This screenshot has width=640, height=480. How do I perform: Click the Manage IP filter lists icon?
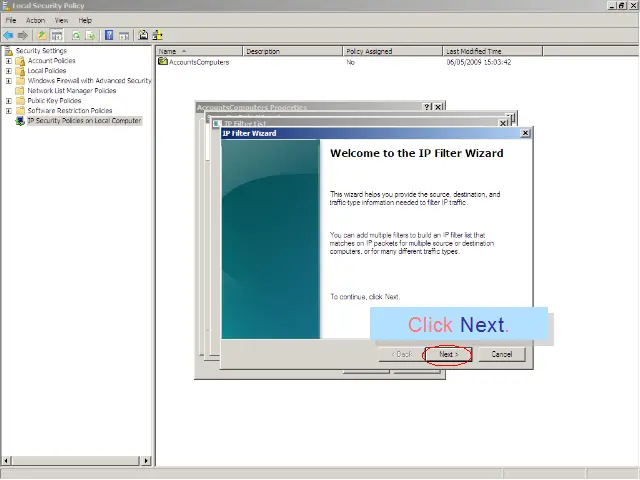pyautogui.click(x=157, y=35)
